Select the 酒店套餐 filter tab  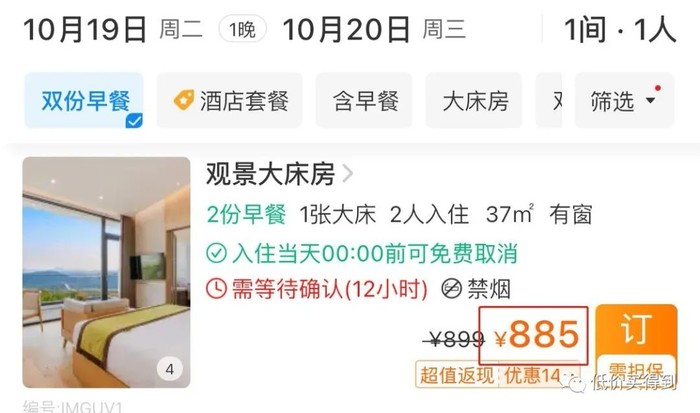click(229, 100)
